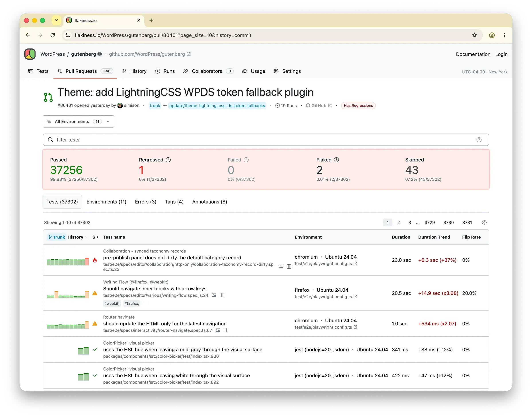Open trace columns icon for pre-publish panel test
532x417 pixels.
[x=289, y=267]
